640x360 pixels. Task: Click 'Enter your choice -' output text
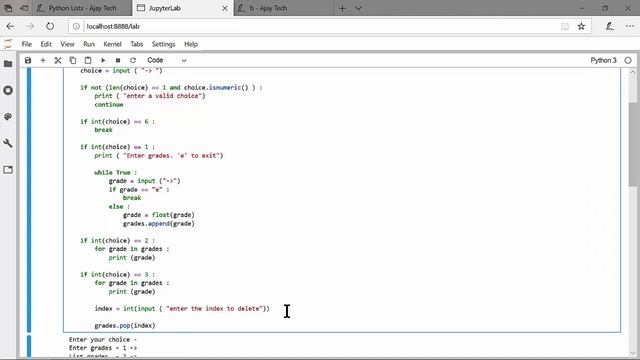click(x=103, y=339)
